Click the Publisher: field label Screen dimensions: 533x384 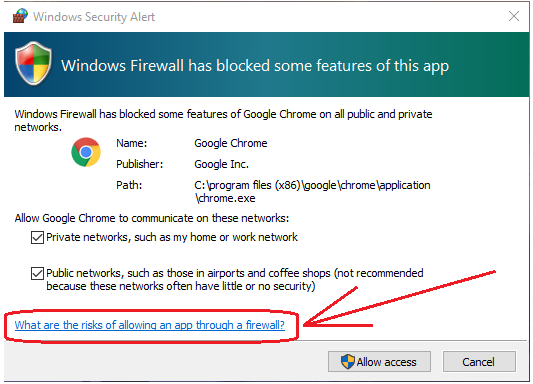point(140,164)
